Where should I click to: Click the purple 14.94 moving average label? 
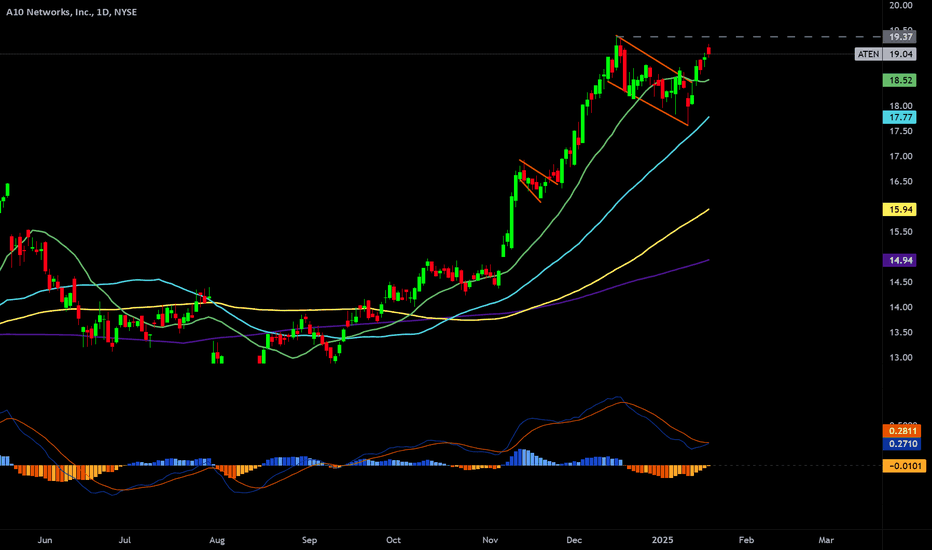pyautogui.click(x=900, y=260)
